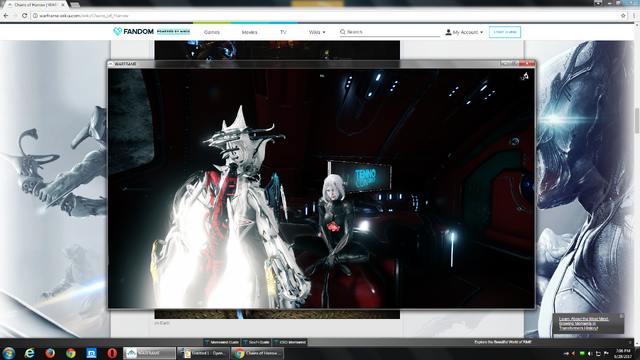
Task: Switch to WARFRAME taskbar window
Action: [x=149, y=353]
